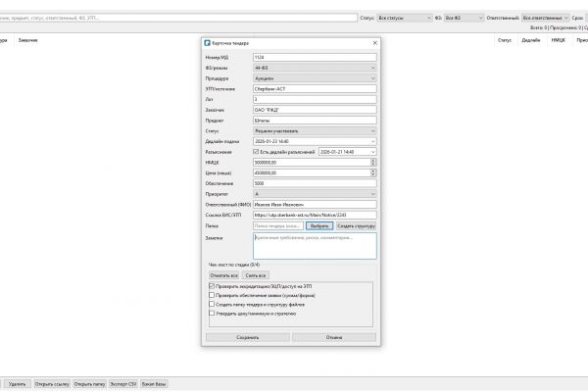Click the Бэкап базы button
588x392 pixels.
click(x=154, y=384)
